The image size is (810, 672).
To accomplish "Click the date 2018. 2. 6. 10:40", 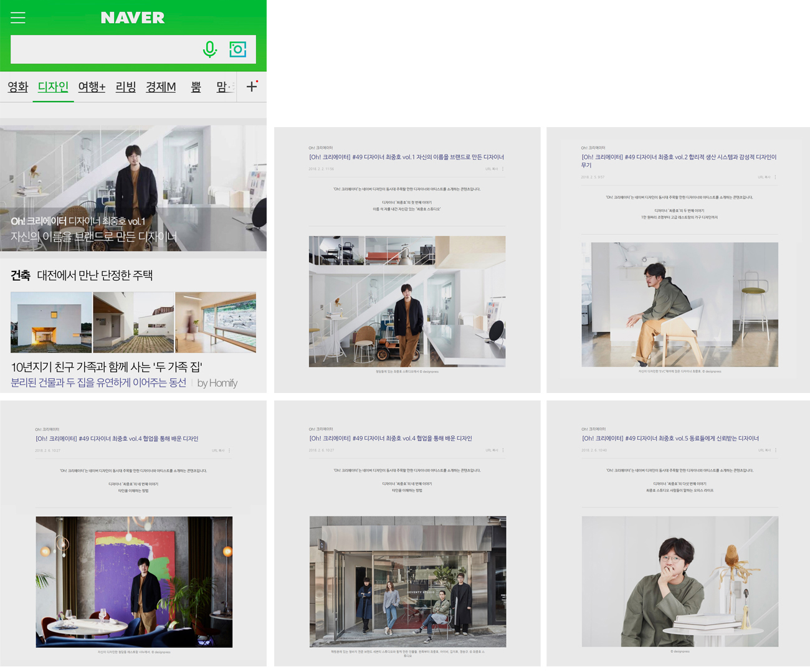I will coord(594,450).
